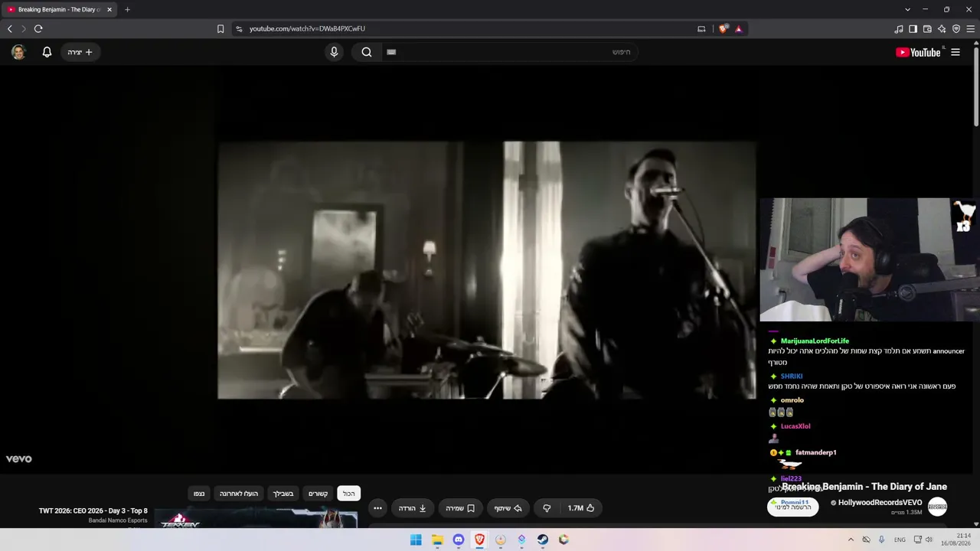Dislike the video
This screenshot has width=980, height=551.
pos(547,508)
